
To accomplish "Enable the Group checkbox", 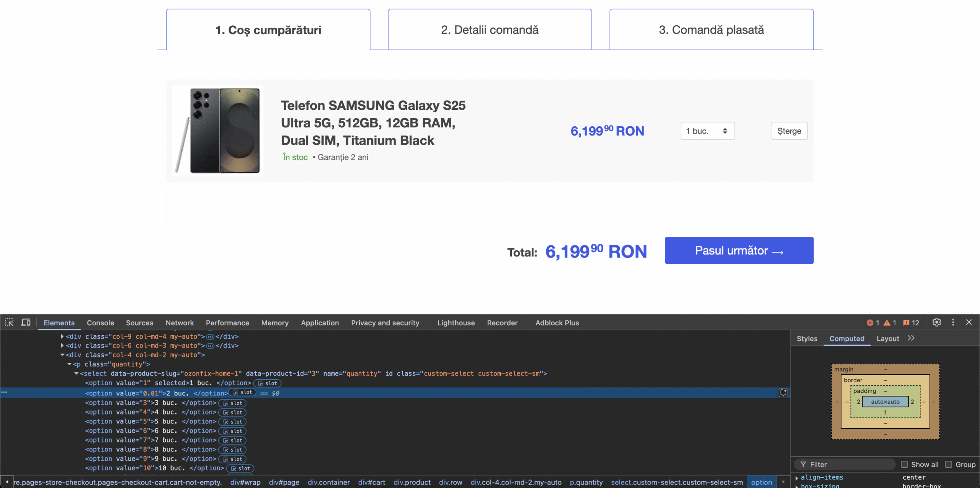I will click(949, 465).
